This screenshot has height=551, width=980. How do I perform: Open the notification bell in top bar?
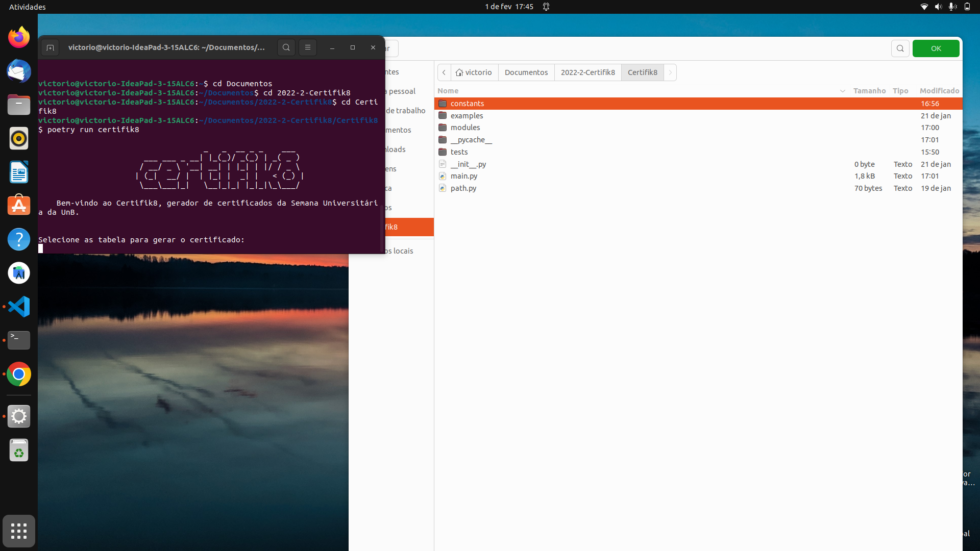tap(546, 7)
